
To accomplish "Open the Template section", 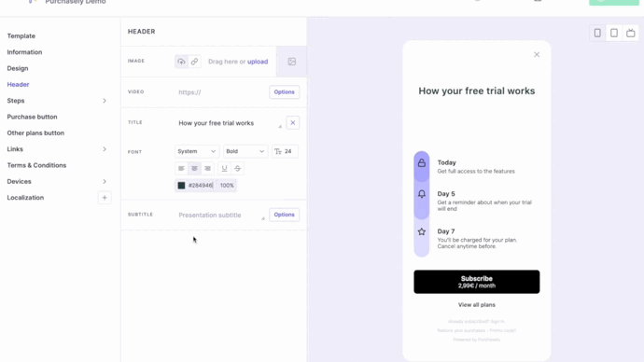I will click(x=21, y=36).
